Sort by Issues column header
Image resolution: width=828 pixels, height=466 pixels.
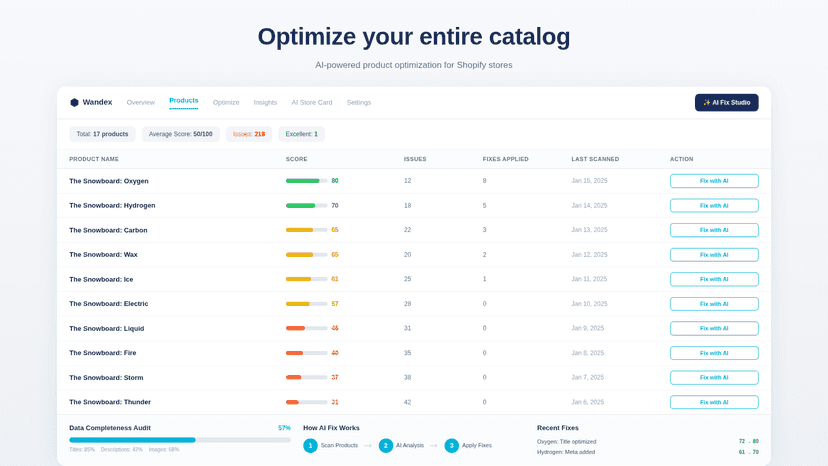click(x=415, y=159)
